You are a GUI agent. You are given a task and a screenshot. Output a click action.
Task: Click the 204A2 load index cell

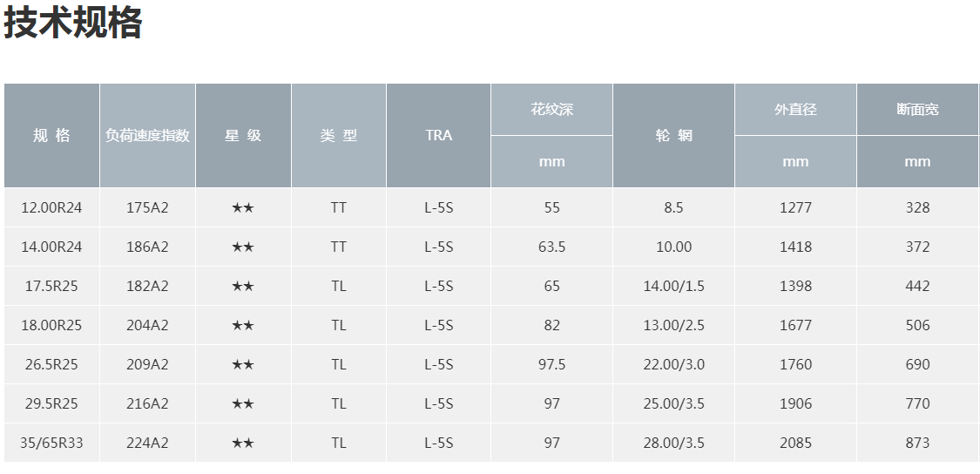(147, 325)
